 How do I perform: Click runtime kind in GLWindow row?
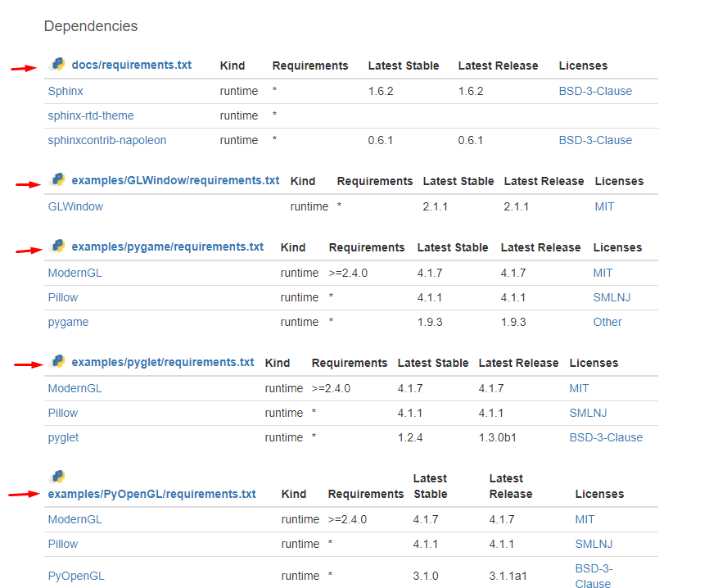309,206
